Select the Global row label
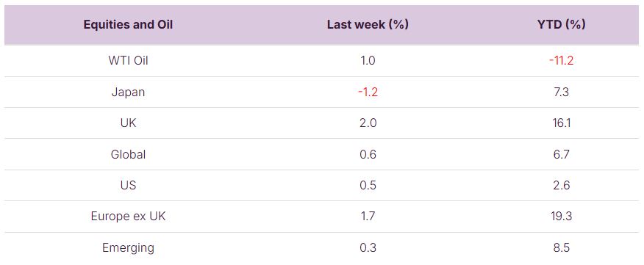 pyautogui.click(x=128, y=154)
